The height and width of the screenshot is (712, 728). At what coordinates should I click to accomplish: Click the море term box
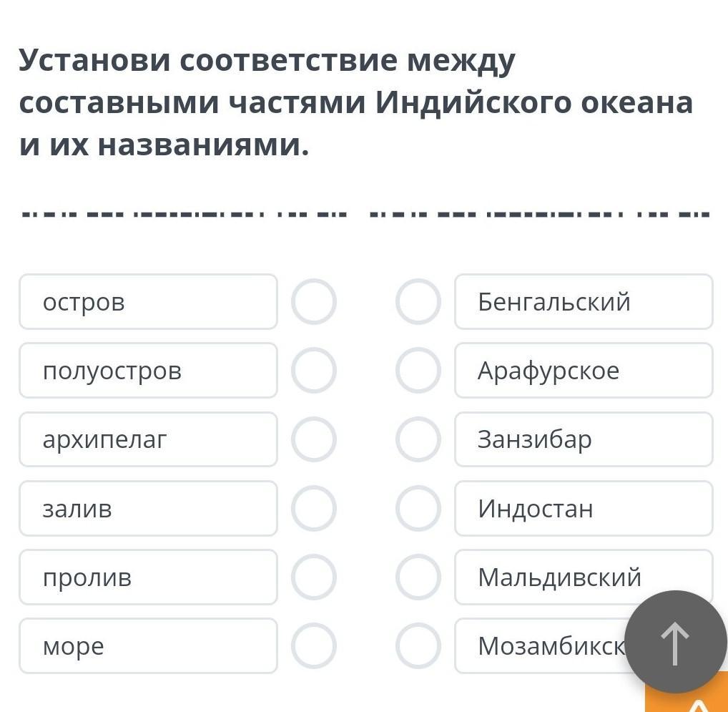tap(148, 645)
